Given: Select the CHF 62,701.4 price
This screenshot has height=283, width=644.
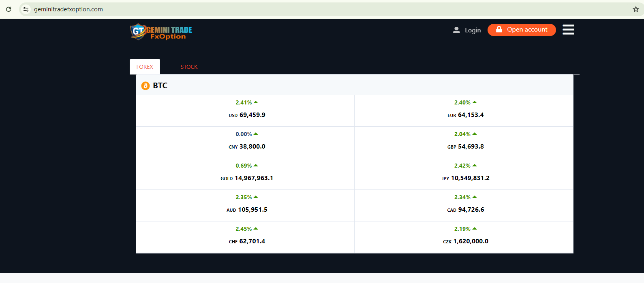Looking at the screenshot, I should click(x=247, y=241).
